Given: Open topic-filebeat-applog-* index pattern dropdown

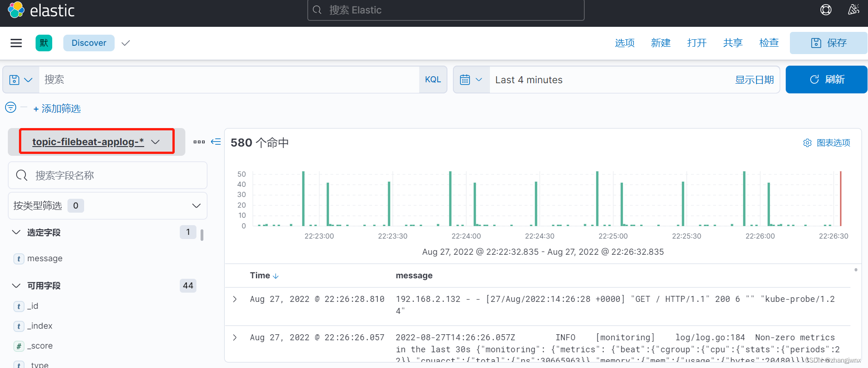Looking at the screenshot, I should click(97, 142).
